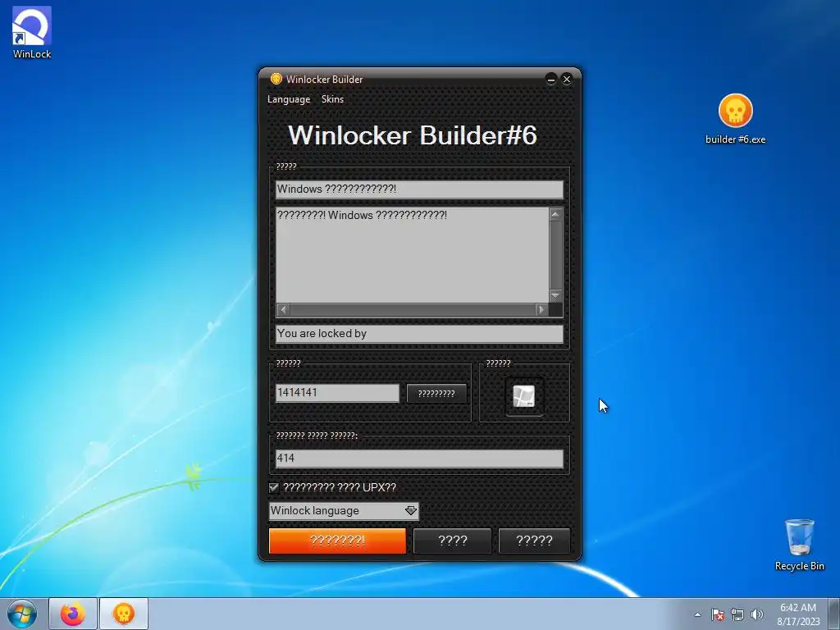Open the Language menu
This screenshot has height=630, width=840.
pyautogui.click(x=289, y=99)
